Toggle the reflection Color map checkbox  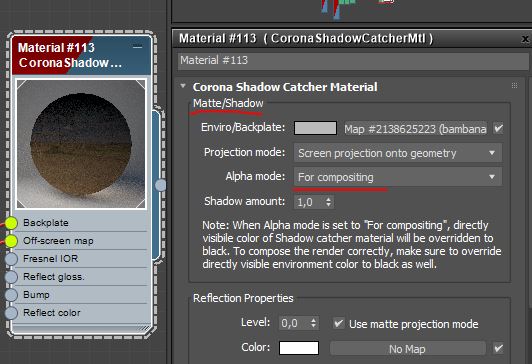[x=498, y=348]
